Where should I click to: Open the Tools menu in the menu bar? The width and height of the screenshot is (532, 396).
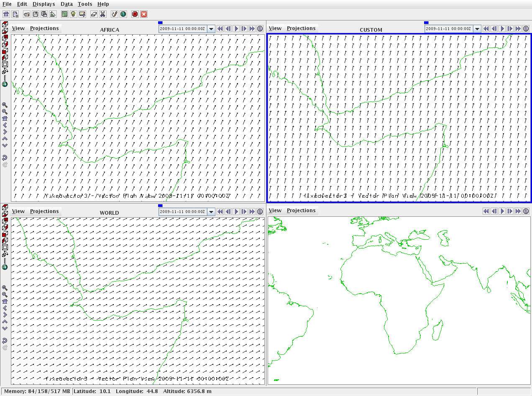(85, 4)
